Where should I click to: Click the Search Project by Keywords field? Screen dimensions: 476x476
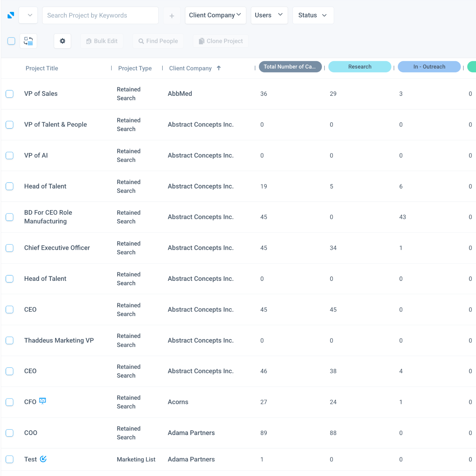pyautogui.click(x=100, y=15)
